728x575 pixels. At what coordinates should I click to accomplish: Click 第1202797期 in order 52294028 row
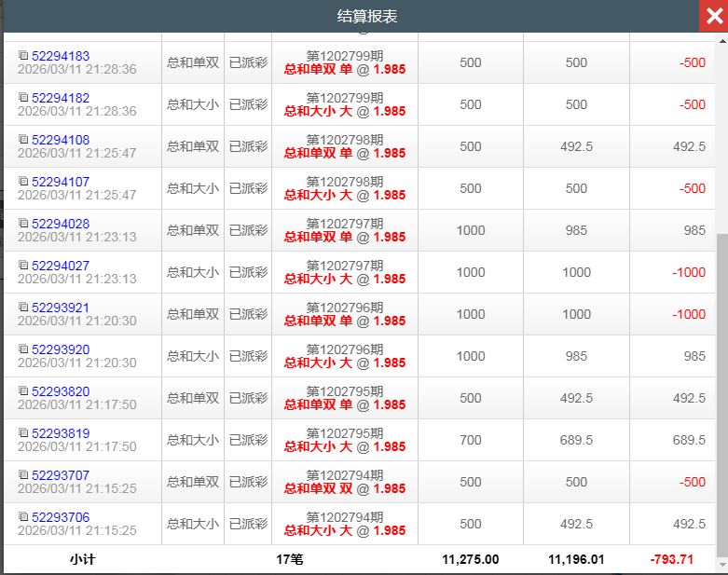pyautogui.click(x=345, y=224)
